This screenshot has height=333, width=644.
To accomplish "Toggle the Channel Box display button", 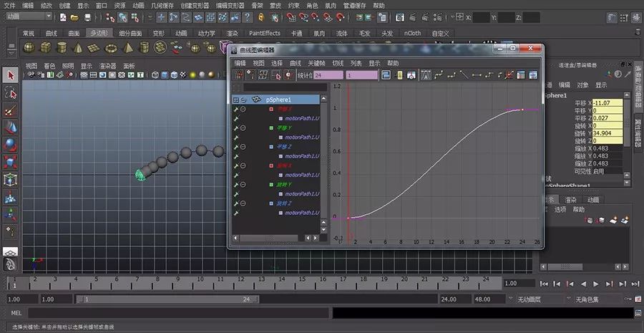I will tap(636, 18).
